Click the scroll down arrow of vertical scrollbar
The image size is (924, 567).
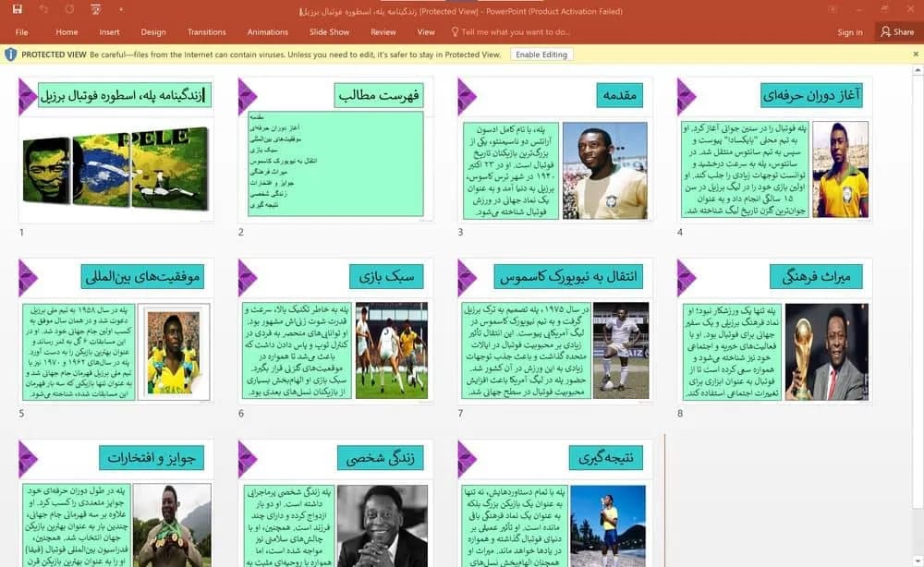(x=918, y=561)
